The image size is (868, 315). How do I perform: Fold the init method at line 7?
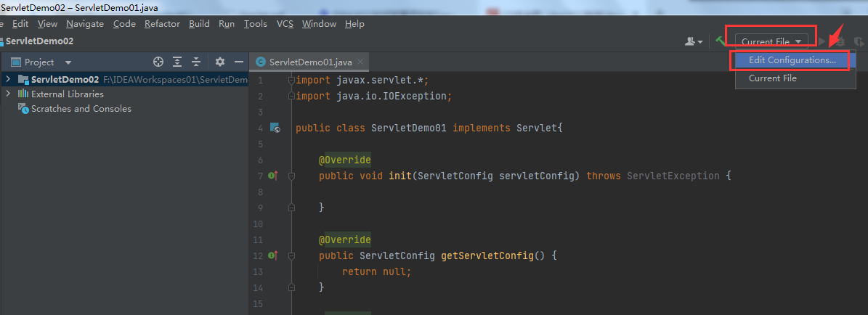[291, 176]
